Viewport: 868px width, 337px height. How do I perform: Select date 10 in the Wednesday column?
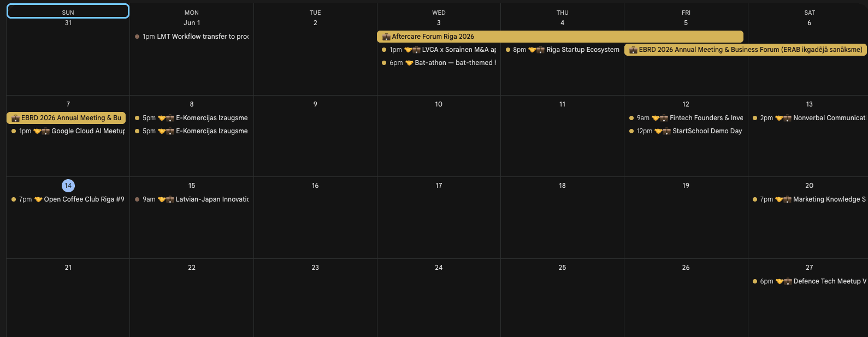point(439,104)
